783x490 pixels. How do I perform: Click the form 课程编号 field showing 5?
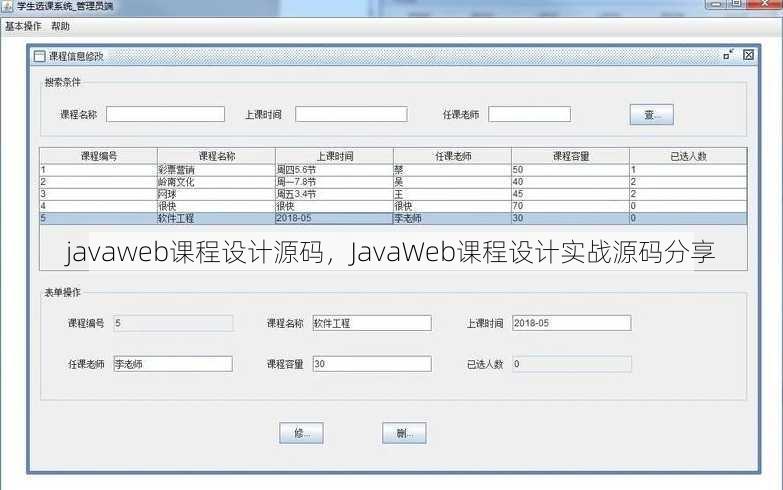pyautogui.click(x=173, y=323)
